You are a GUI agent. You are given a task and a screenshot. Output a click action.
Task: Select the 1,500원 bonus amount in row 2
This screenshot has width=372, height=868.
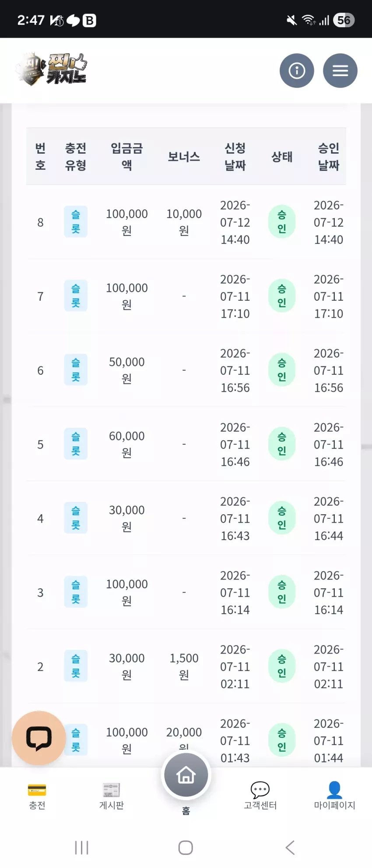(x=184, y=666)
